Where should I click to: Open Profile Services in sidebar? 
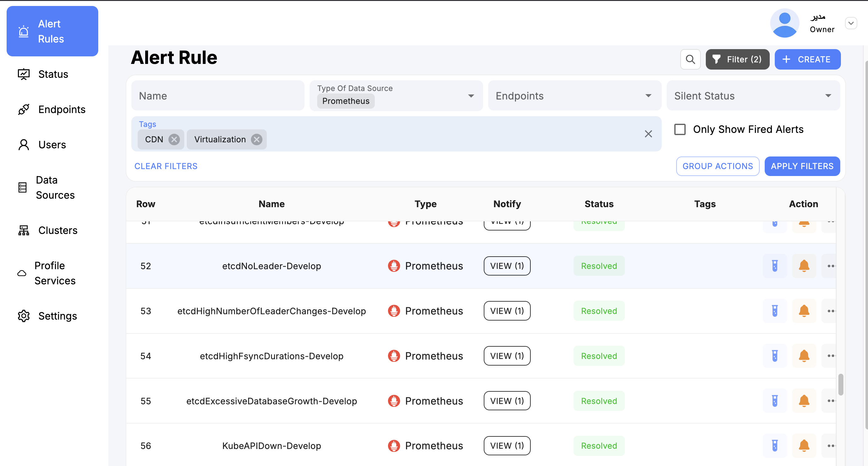[52, 273]
